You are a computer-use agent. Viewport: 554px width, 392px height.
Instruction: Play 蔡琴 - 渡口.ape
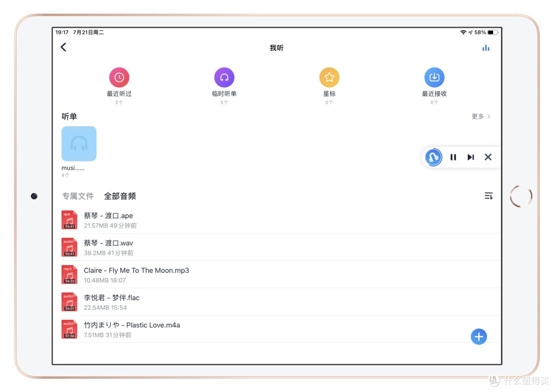(281, 220)
